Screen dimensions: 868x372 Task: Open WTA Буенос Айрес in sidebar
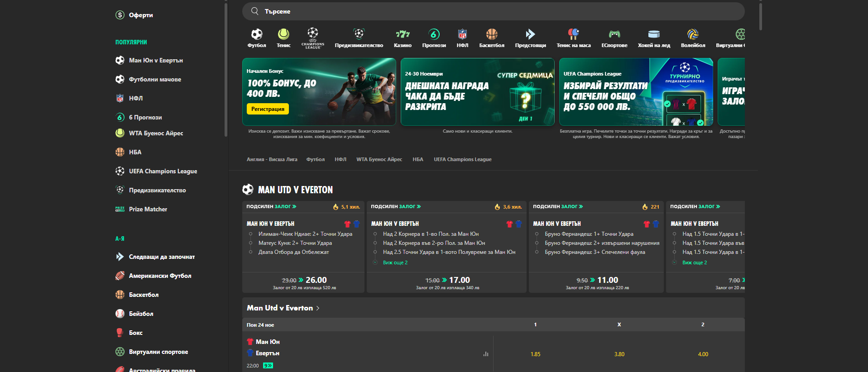(x=149, y=133)
